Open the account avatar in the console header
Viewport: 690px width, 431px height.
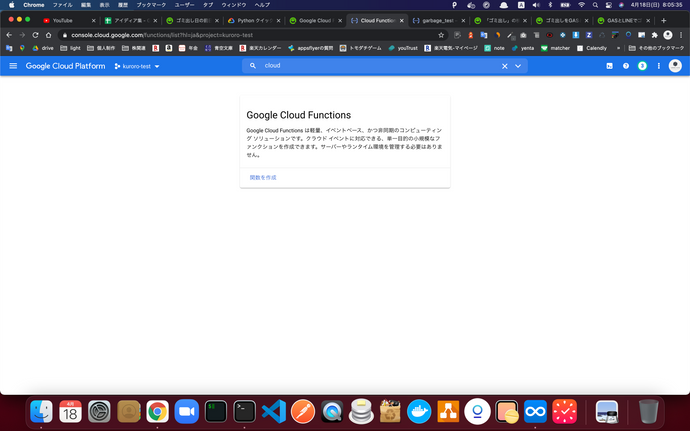click(x=675, y=66)
